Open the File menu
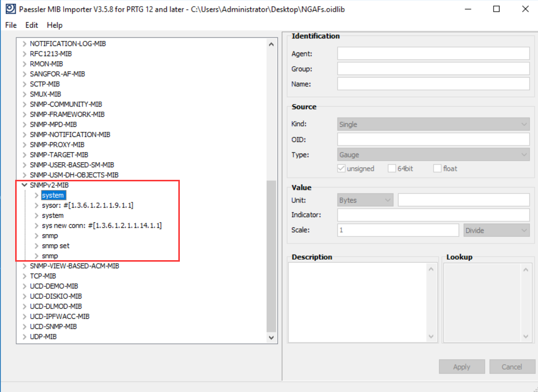The image size is (538, 392). coord(11,25)
